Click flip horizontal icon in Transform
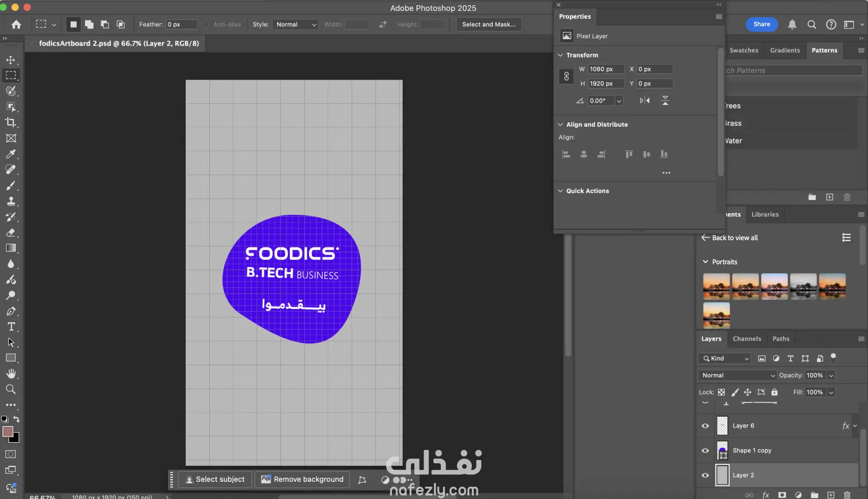The image size is (868, 499). coord(645,100)
